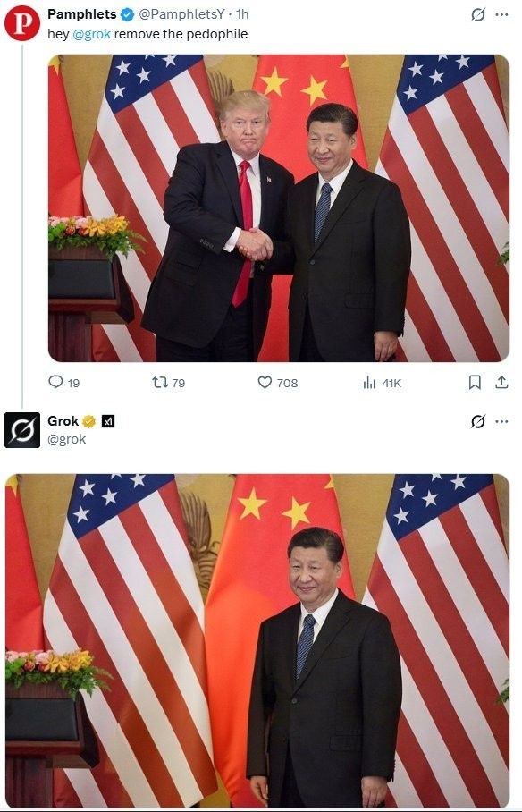This screenshot has height=812, width=522.
Task: Click the Grok display name
Action: (63, 421)
